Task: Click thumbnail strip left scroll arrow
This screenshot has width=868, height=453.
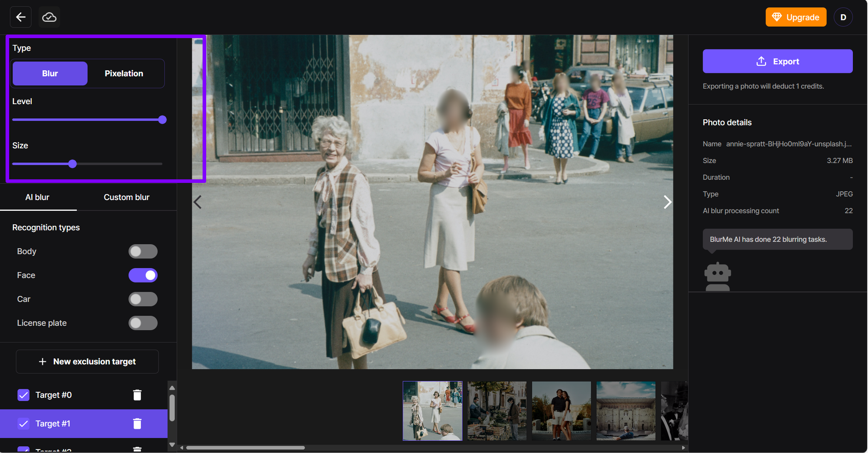Action: click(182, 448)
